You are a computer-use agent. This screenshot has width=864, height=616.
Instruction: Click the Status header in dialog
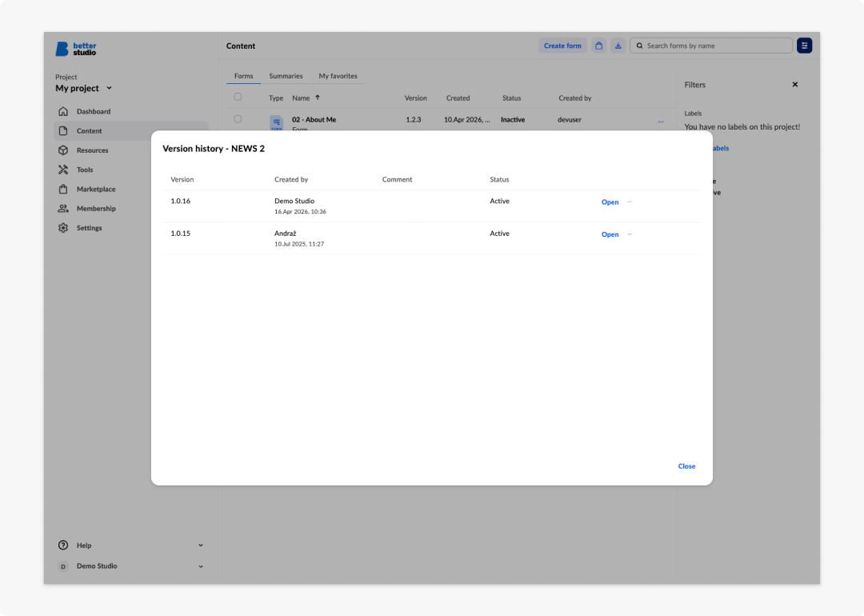[x=499, y=180]
